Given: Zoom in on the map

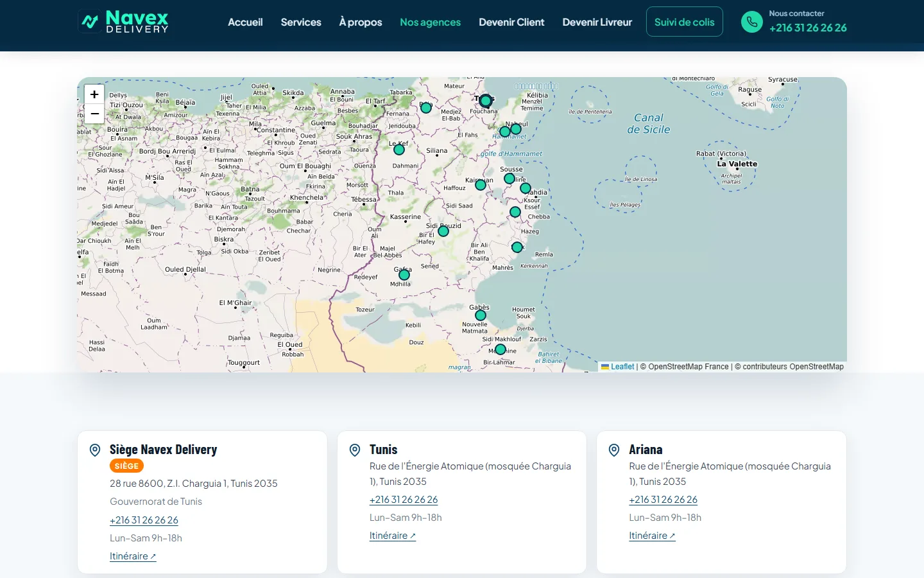Looking at the screenshot, I should coord(94,94).
